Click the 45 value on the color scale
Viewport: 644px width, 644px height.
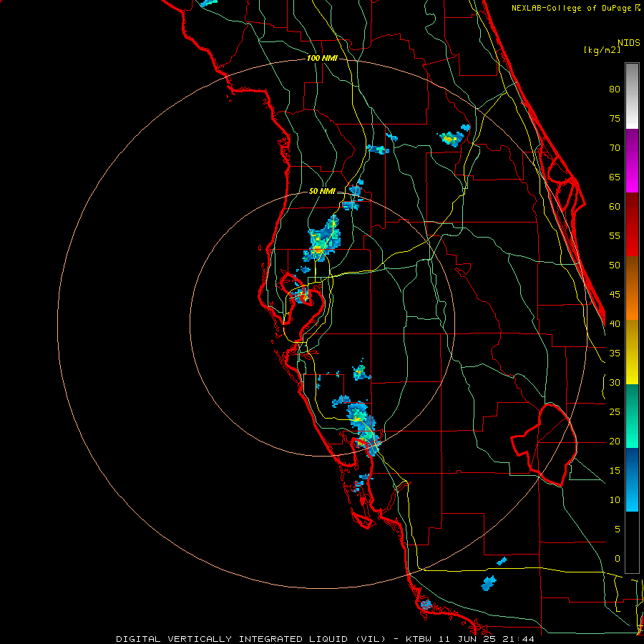[615, 295]
